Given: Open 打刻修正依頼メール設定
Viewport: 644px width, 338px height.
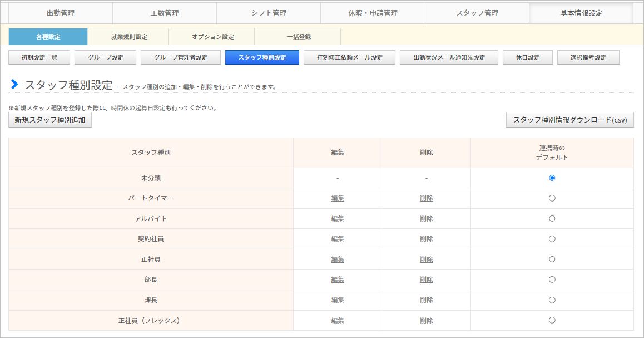Looking at the screenshot, I should click(349, 57).
